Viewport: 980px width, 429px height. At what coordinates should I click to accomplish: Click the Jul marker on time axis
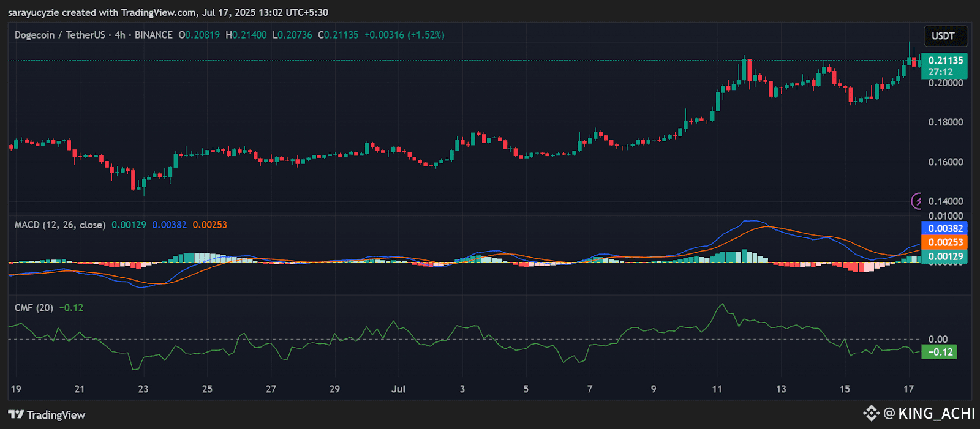click(x=398, y=389)
